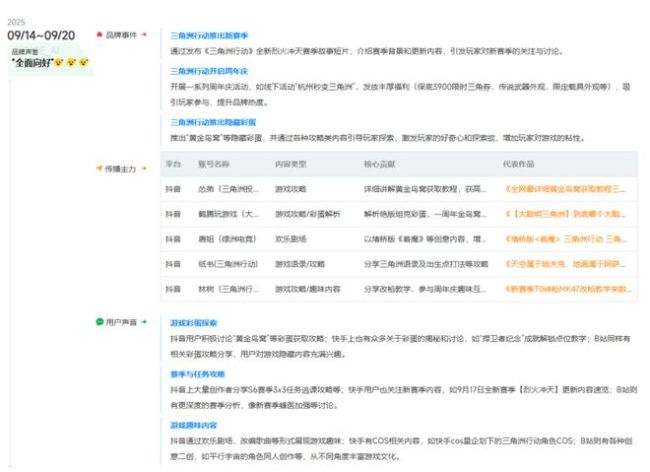Click the orange arrow after 传播主力
650x472 pixels.
pos(144,169)
